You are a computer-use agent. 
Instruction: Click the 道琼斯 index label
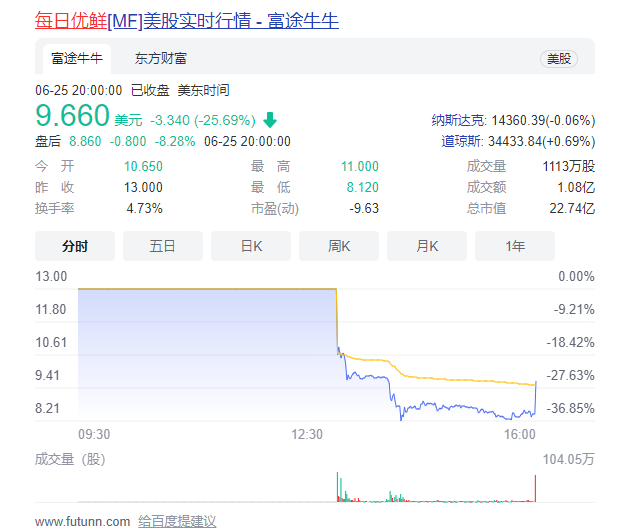[x=462, y=141]
